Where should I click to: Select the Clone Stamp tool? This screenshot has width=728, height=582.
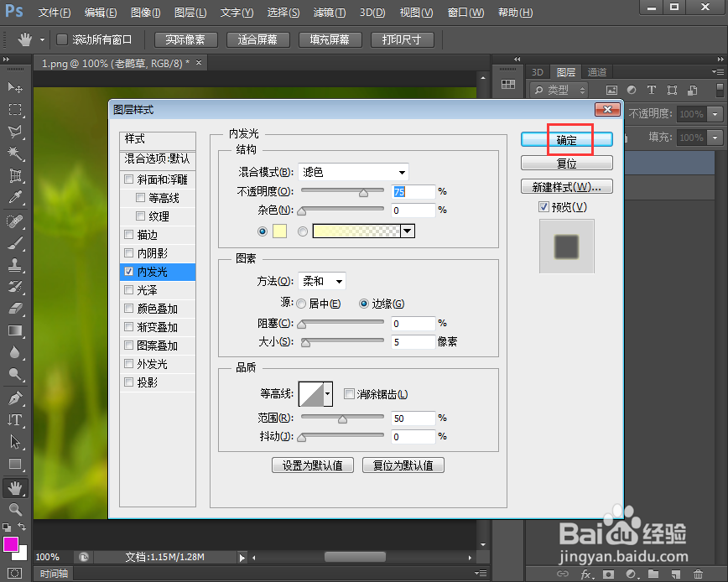tap(13, 266)
